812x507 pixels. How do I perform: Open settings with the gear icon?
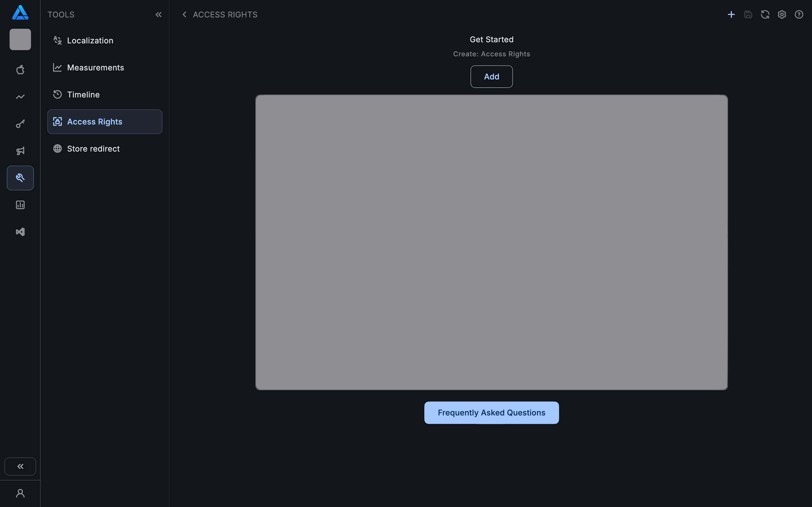point(782,14)
